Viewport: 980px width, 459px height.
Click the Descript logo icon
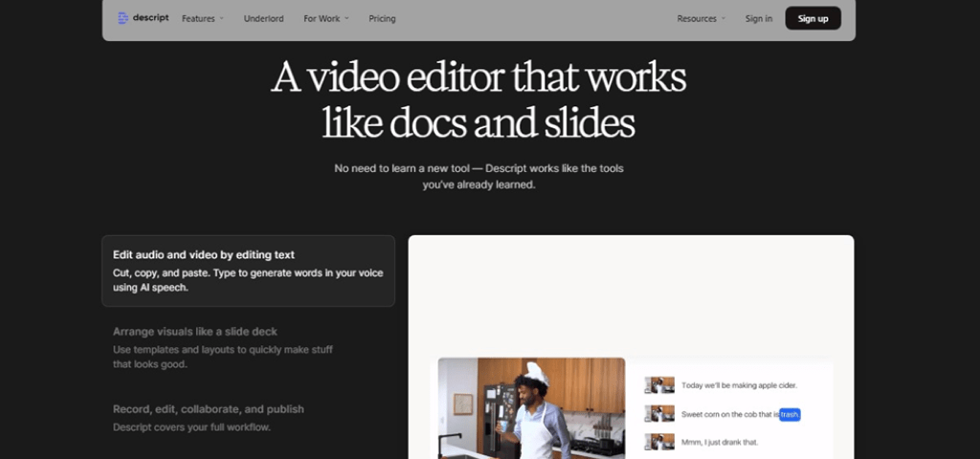point(122,18)
